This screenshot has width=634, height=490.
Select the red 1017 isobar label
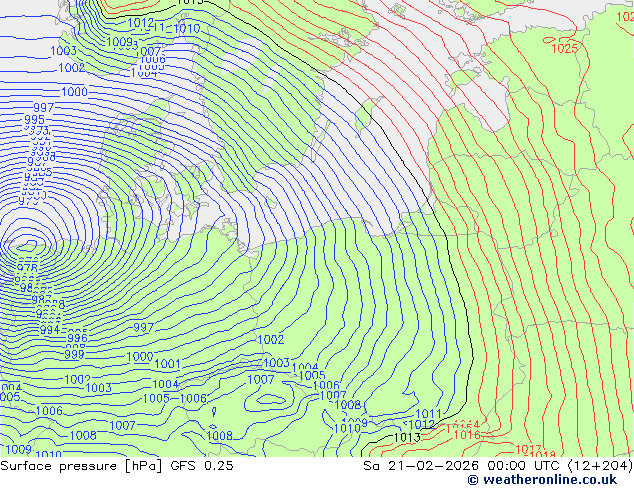(x=528, y=449)
